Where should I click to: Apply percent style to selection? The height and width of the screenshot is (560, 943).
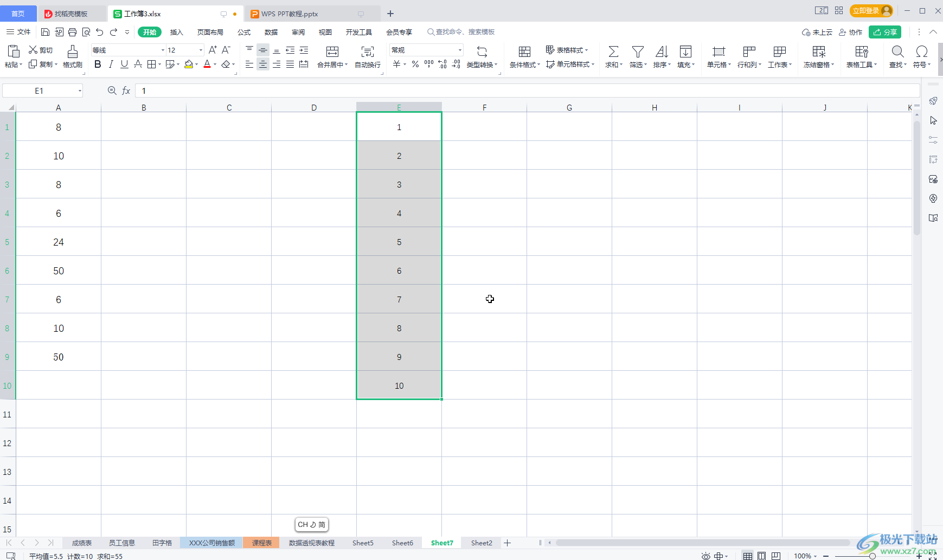pos(415,65)
